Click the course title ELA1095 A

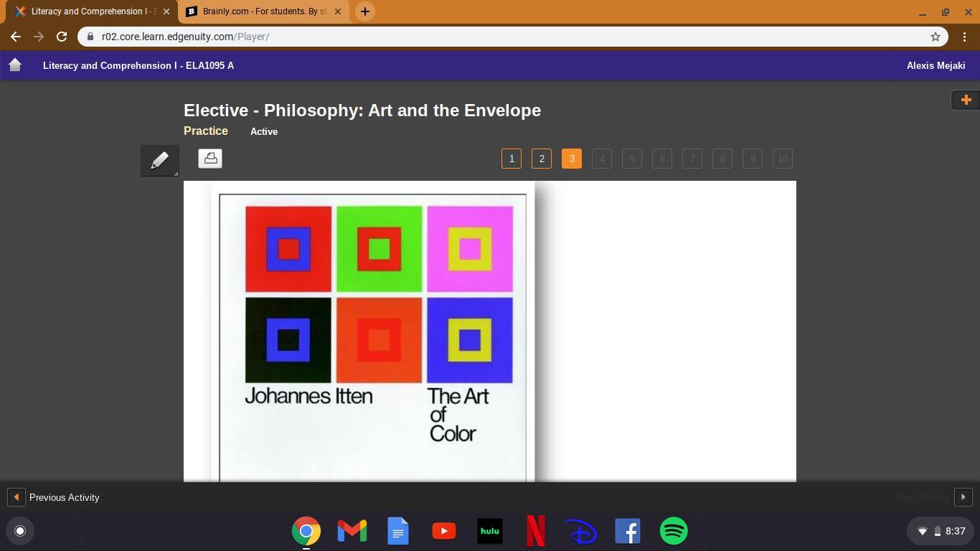click(138, 65)
